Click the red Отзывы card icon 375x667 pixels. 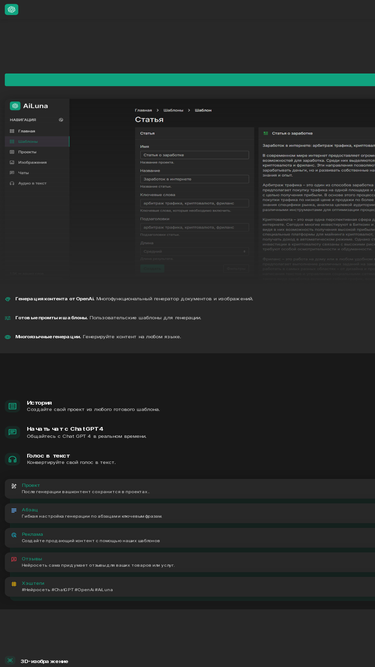click(x=14, y=559)
